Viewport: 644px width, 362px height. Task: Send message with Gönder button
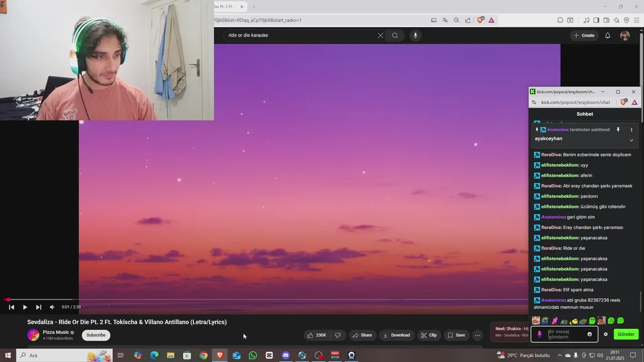[626, 334]
